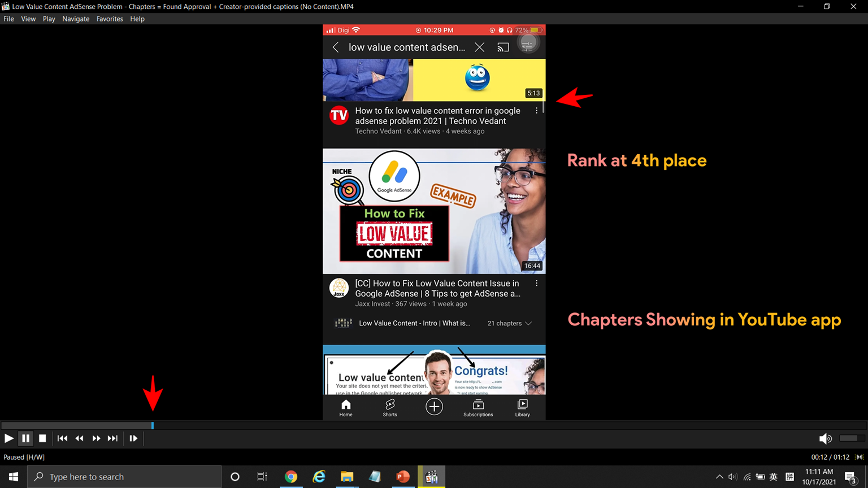Open the Play menu
This screenshot has width=868, height=488.
49,19
